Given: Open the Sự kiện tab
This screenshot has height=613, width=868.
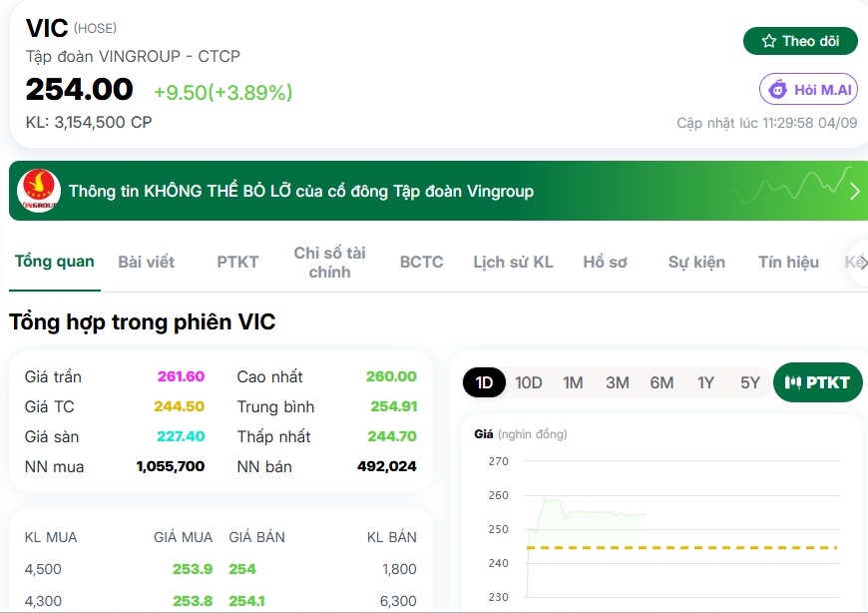Looking at the screenshot, I should [696, 262].
